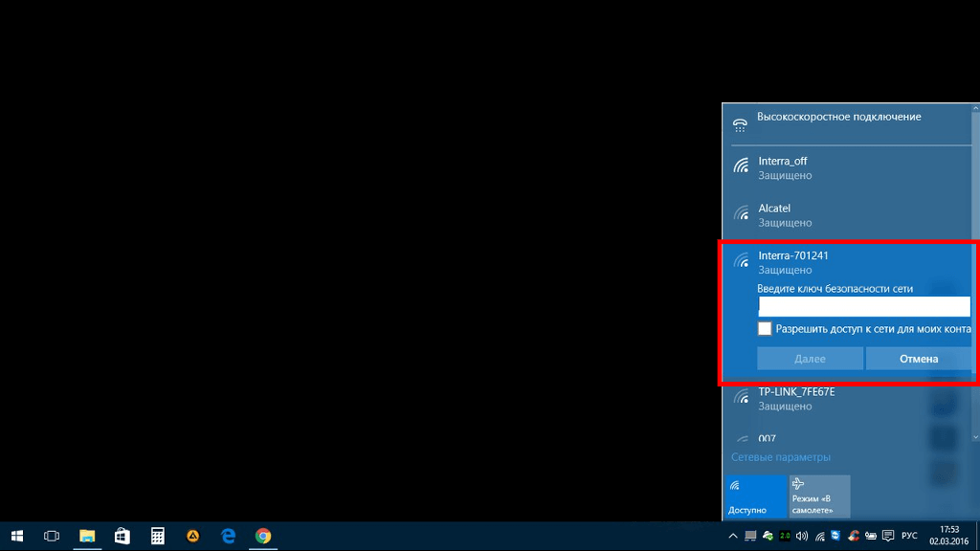
Task: Check the allow network access for contacts checkbox
Action: click(x=765, y=329)
